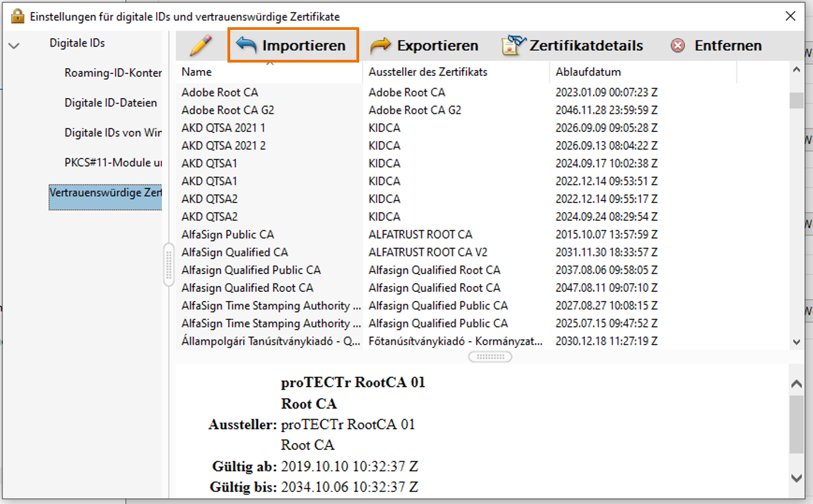Select AlfaSign Qualified CA certificate row
This screenshot has height=504, width=813.
(235, 252)
